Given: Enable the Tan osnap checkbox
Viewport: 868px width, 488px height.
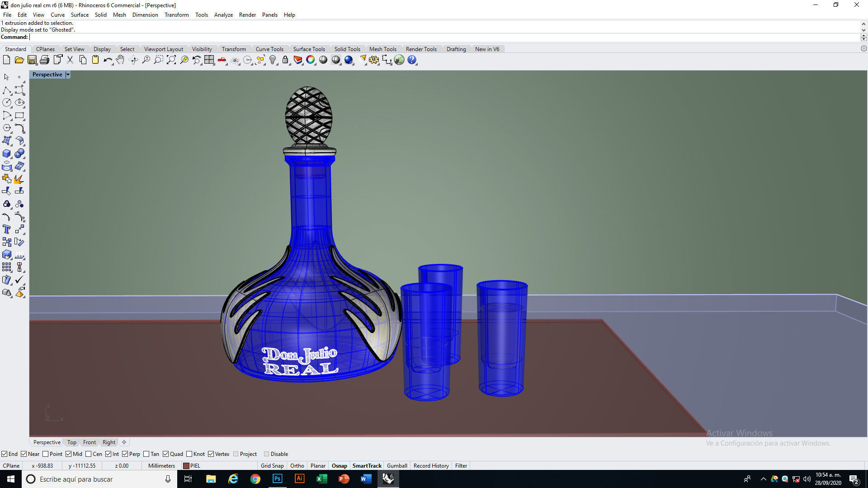Looking at the screenshot, I should (x=146, y=454).
